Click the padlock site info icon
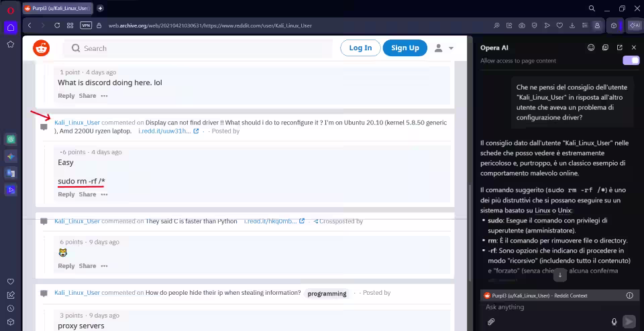The width and height of the screenshot is (644, 331). 99,25
